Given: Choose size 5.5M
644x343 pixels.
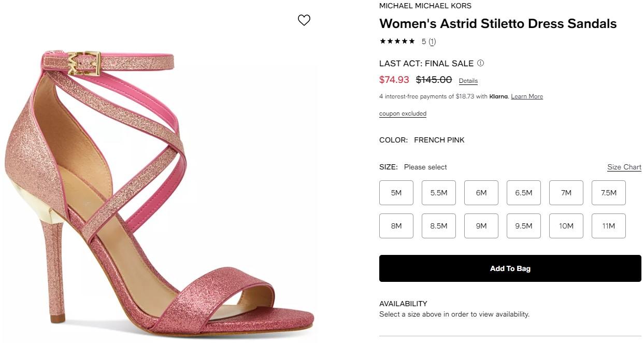Looking at the screenshot, I should click(x=439, y=193).
